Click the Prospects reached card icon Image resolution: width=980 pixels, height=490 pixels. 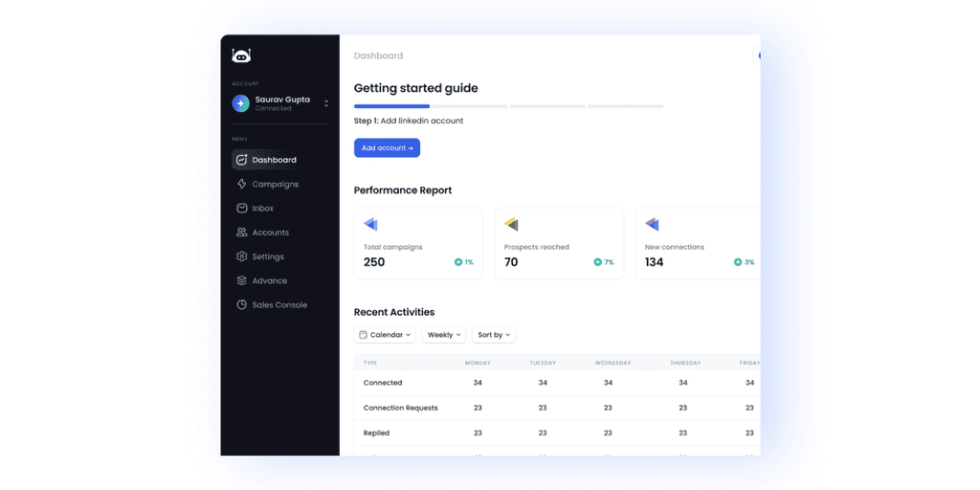coord(511,224)
